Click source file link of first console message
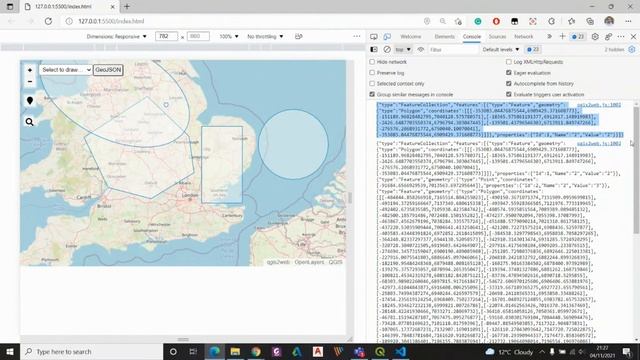Viewport: 640px width, 360px height. tap(599, 105)
